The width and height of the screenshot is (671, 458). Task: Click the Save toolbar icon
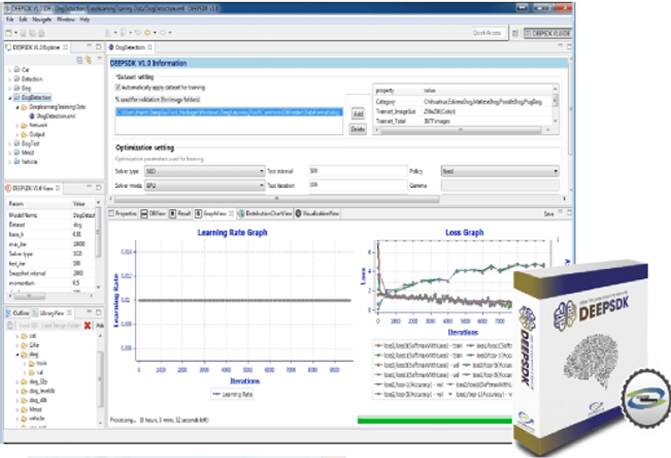pos(23,33)
